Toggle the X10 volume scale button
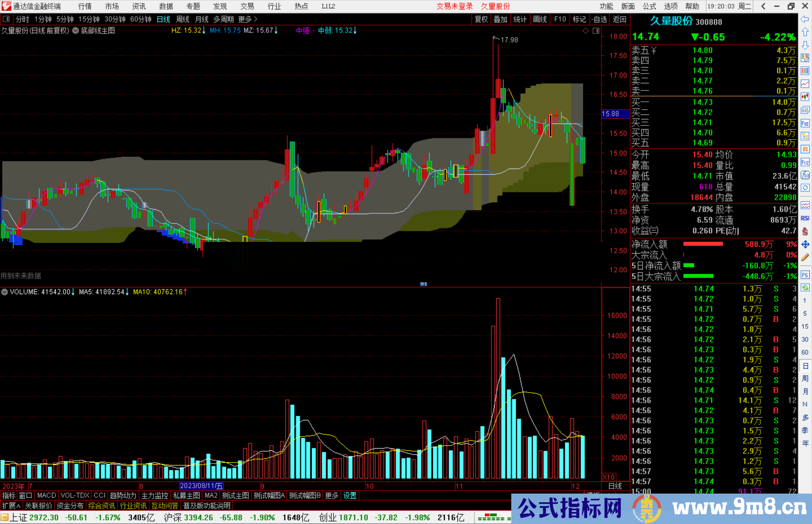 [x=609, y=477]
